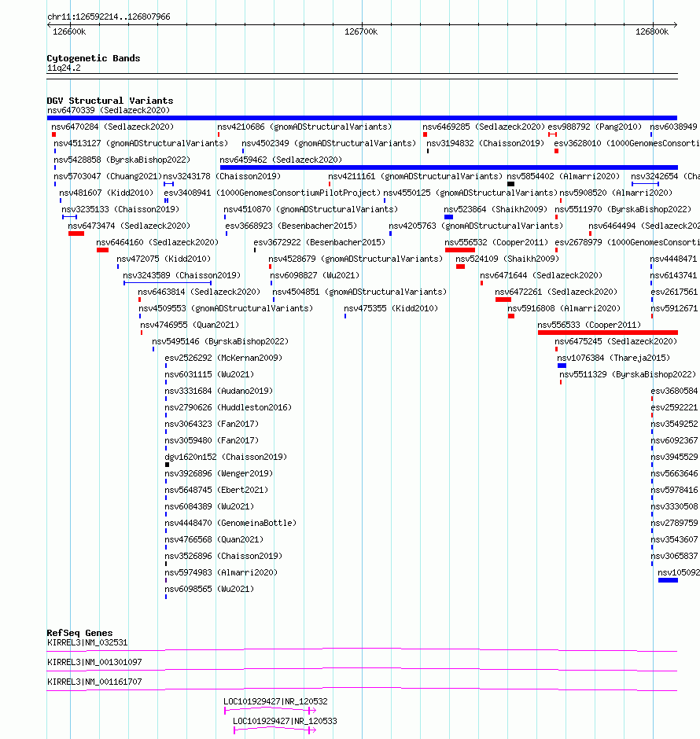Click the nsv3243589 blue span line
The image size is (700, 739).
point(168,283)
